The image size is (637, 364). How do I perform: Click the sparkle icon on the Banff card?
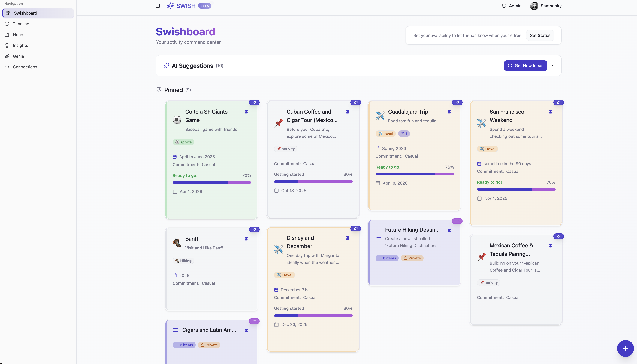[254, 229]
